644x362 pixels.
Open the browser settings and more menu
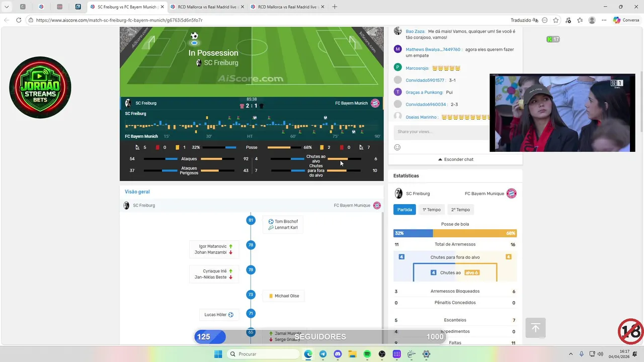click(604, 20)
